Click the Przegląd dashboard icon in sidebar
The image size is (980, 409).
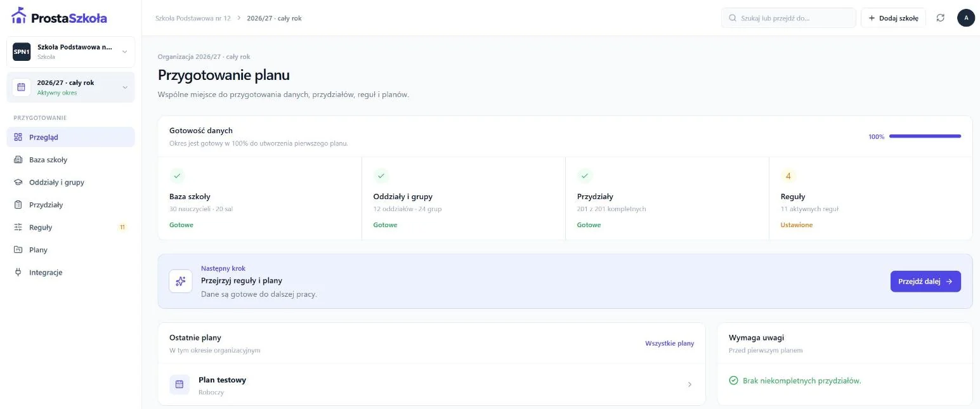tap(18, 137)
